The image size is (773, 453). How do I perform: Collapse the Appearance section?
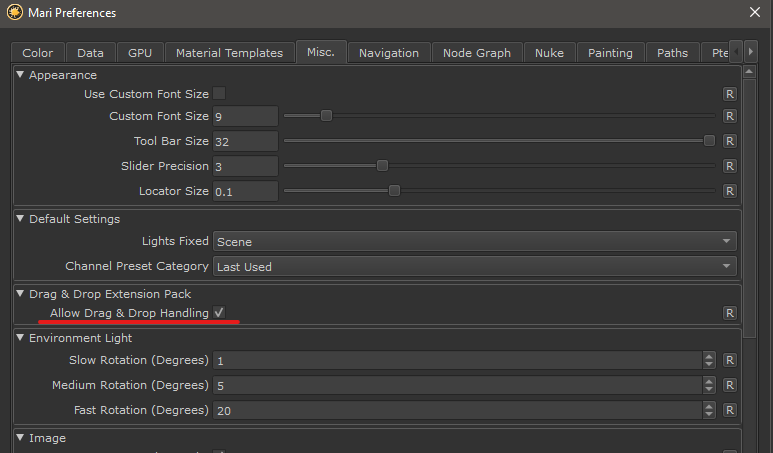(x=21, y=75)
